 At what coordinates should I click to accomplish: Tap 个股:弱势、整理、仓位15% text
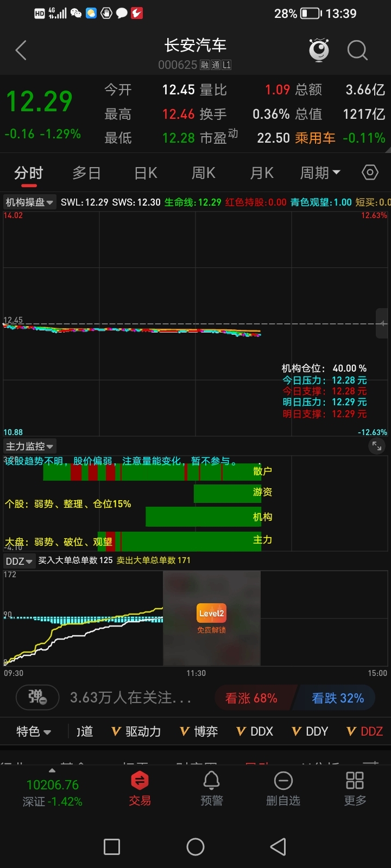click(68, 504)
